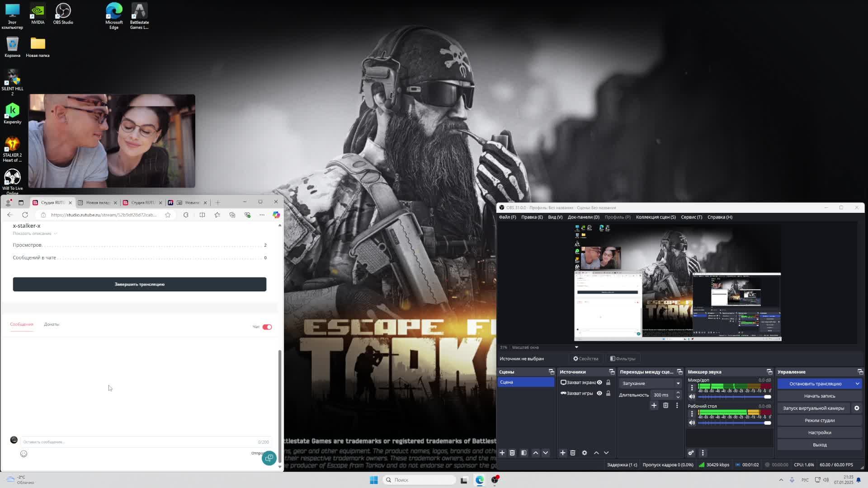
Task: Expand stop streaming button dropdown arrow
Action: point(857,384)
